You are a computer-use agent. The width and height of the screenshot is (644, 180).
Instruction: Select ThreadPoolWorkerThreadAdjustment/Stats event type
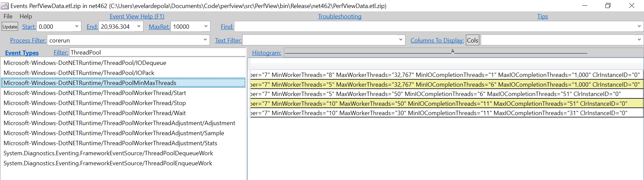coord(110,143)
